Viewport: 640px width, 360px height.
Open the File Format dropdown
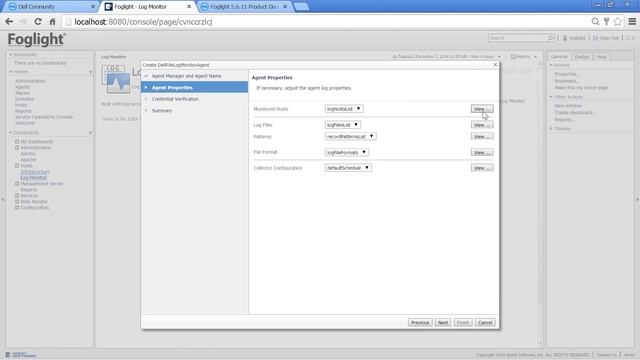(x=347, y=152)
